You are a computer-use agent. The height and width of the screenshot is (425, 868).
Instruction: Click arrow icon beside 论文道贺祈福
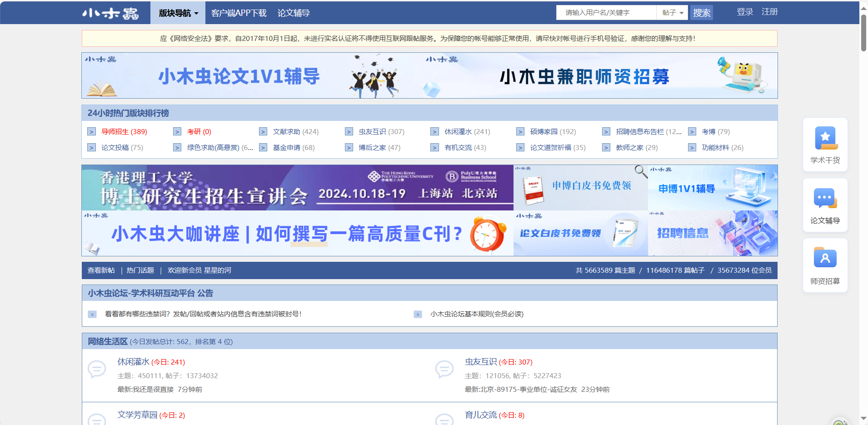coord(520,148)
